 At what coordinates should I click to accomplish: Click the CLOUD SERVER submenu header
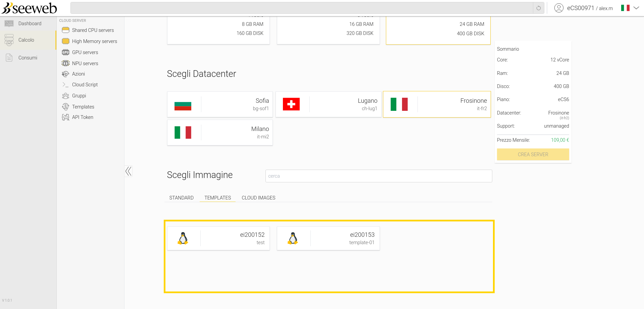(x=72, y=20)
